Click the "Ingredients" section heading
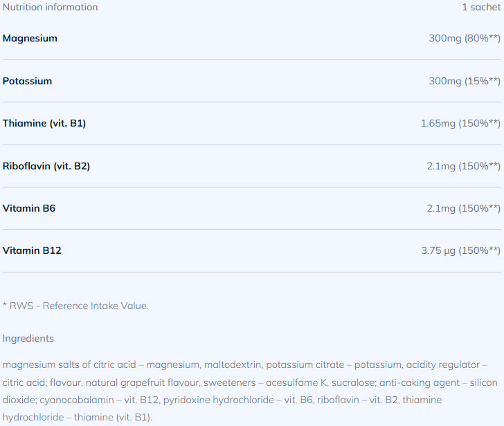 28,339
